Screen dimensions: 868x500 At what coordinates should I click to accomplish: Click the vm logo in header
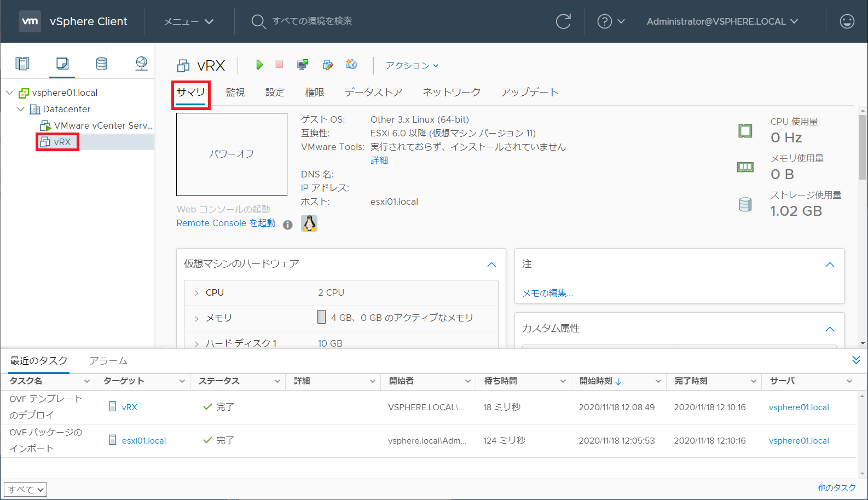tap(30, 21)
